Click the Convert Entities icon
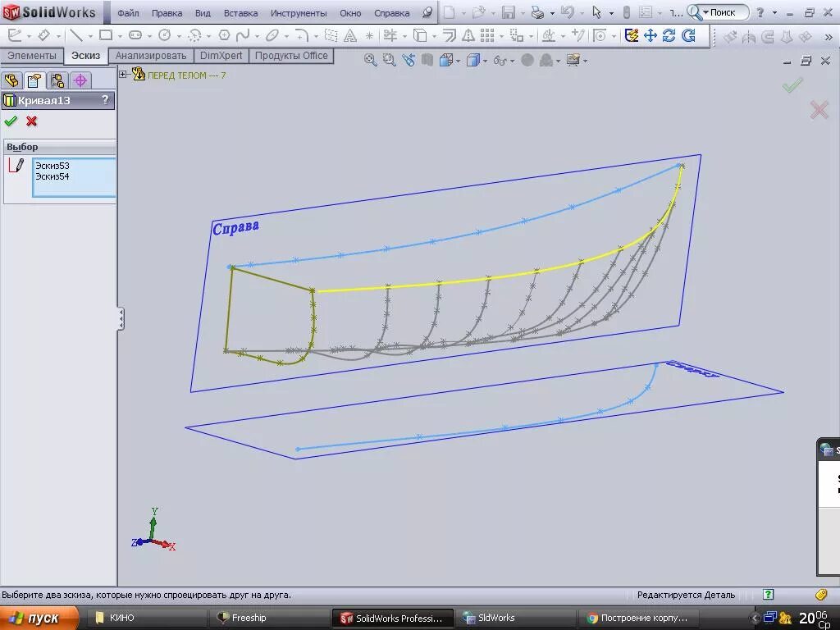The height and width of the screenshot is (630, 840). 421,35
